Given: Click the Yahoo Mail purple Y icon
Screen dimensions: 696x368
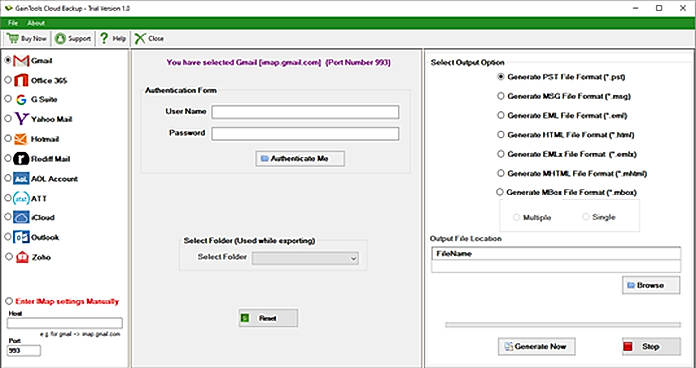Looking at the screenshot, I should click(21, 119).
